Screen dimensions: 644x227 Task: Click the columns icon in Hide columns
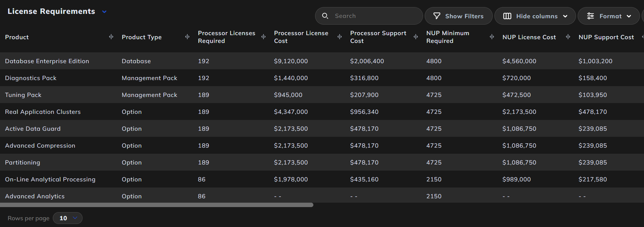pos(507,16)
